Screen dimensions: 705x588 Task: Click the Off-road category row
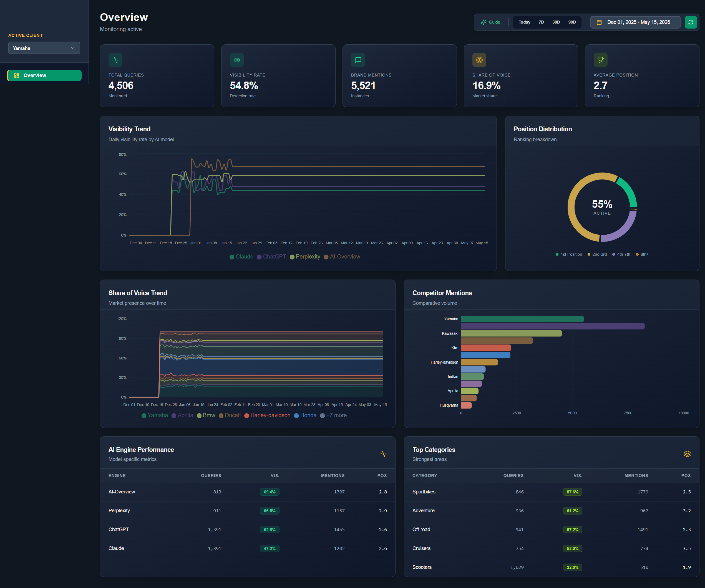[x=551, y=529]
